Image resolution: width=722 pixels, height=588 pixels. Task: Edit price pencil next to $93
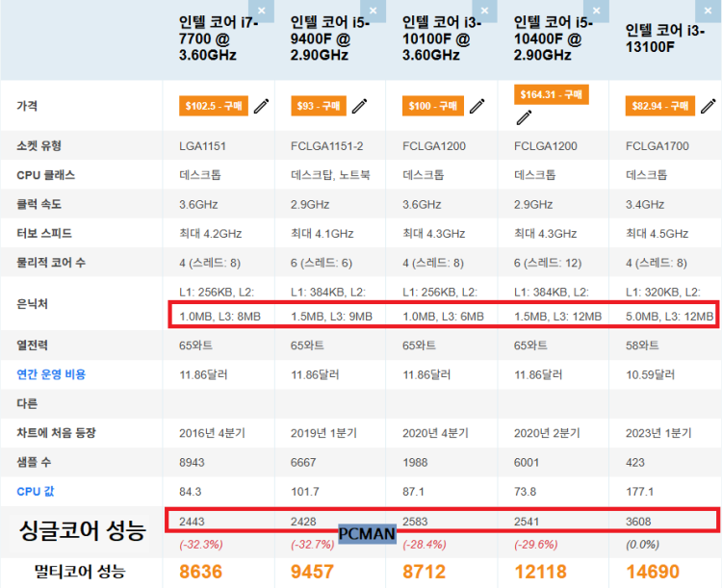click(x=359, y=106)
